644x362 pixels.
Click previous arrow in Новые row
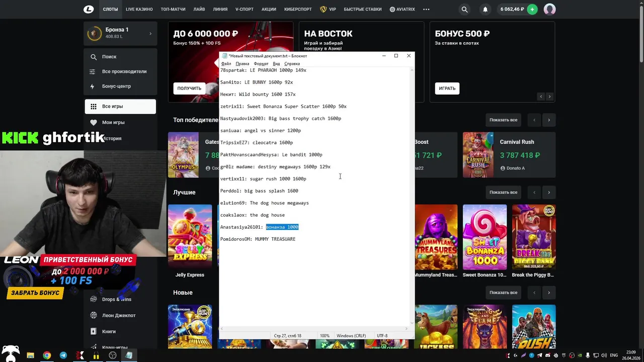click(x=534, y=292)
